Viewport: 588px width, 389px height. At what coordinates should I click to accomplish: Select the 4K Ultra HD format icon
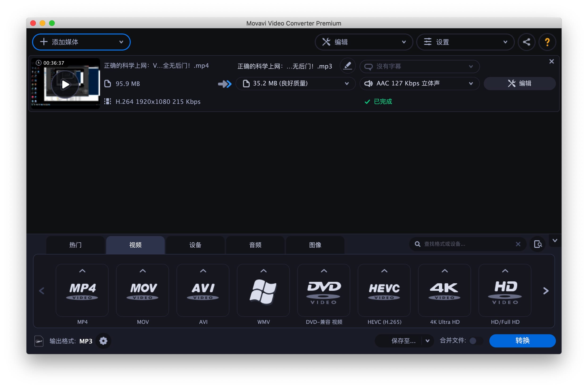click(444, 290)
